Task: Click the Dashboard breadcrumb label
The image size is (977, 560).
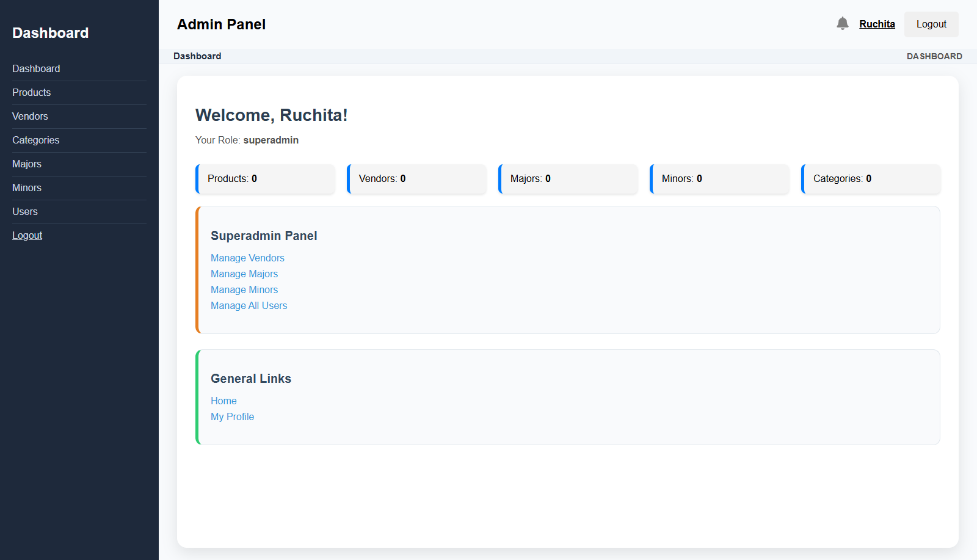Action: tap(197, 56)
